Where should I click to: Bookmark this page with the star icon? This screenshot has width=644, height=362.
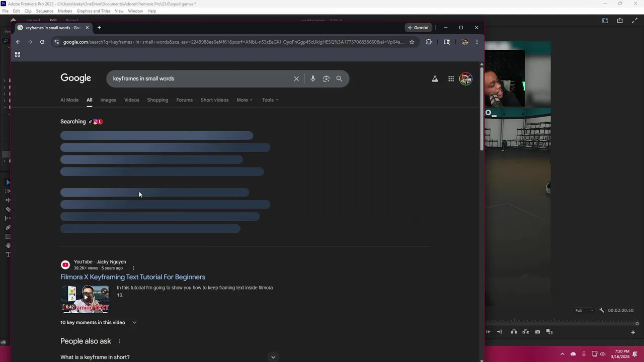click(412, 42)
